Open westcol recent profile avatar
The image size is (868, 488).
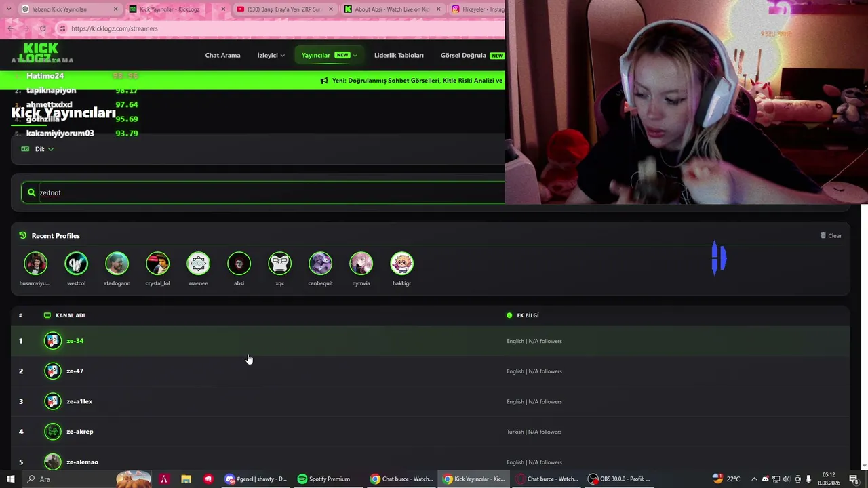pos(76,263)
